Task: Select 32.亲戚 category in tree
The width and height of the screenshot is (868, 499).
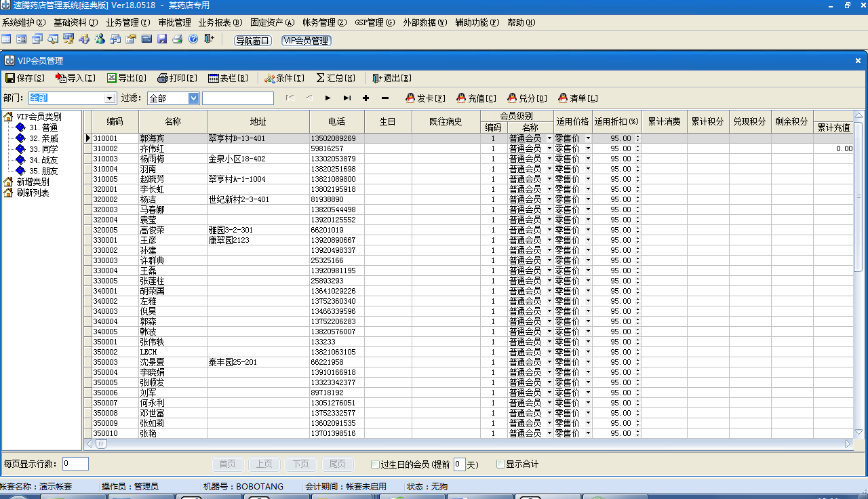Action: click(43, 138)
